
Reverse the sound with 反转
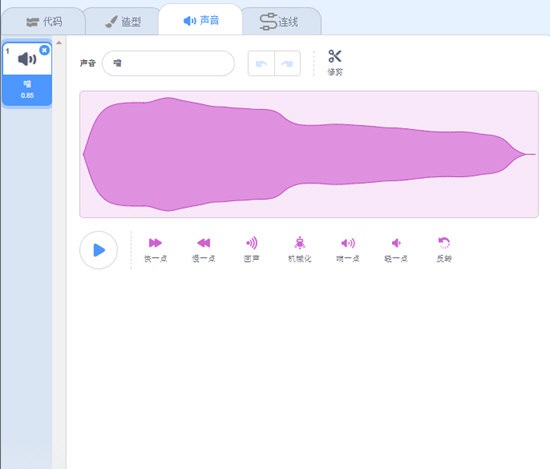pyautogui.click(x=444, y=249)
